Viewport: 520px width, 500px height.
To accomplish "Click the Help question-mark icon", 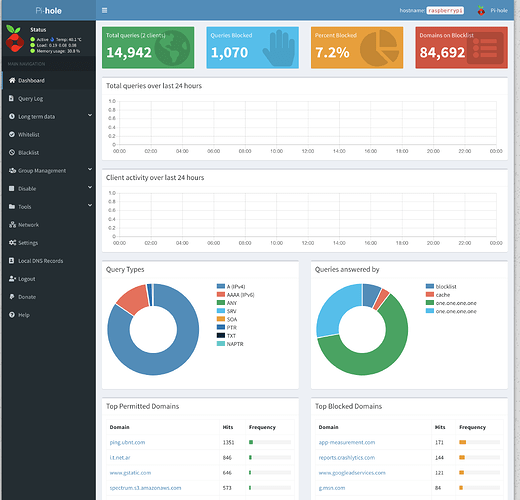I will 12,315.
